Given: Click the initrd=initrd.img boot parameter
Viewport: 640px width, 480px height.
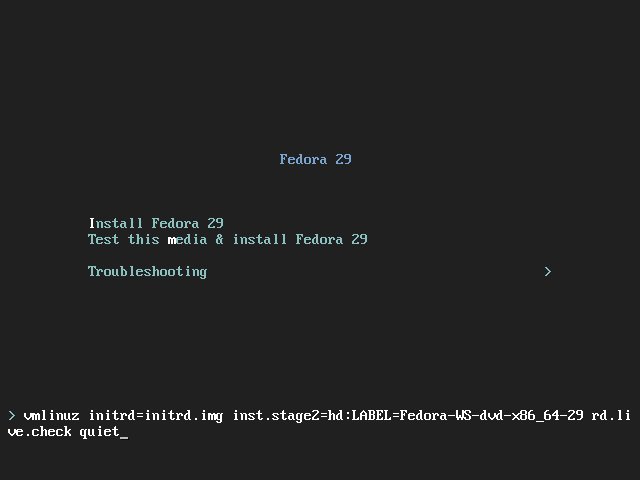Looking at the screenshot, I should (156, 416).
